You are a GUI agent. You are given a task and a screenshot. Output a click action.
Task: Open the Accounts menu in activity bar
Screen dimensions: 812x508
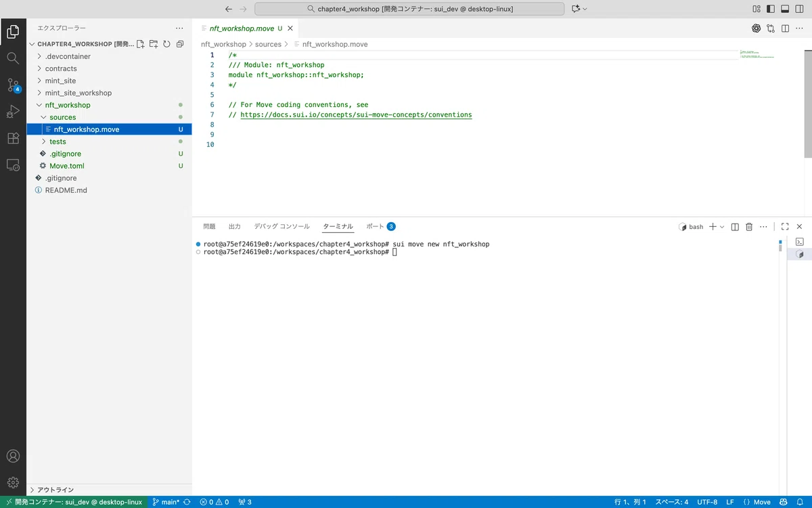click(x=13, y=456)
